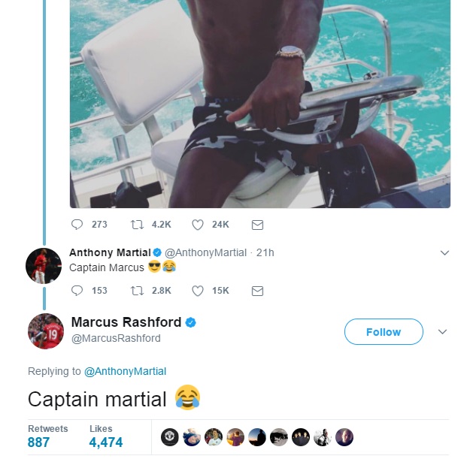View Marcus Rashford's profile via his name
Viewport: 476px width, 462px height.
(126, 322)
